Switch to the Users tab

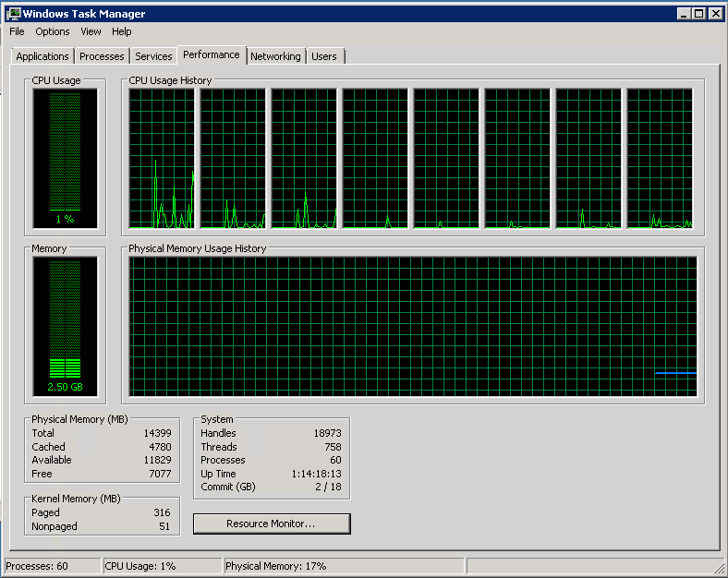324,56
